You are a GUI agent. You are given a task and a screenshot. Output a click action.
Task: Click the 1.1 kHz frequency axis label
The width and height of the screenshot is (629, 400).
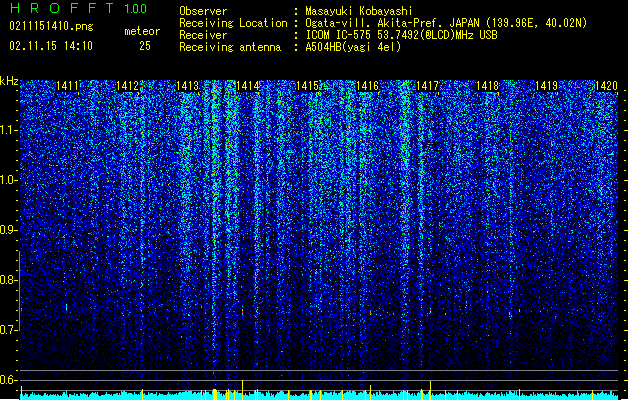(9, 130)
